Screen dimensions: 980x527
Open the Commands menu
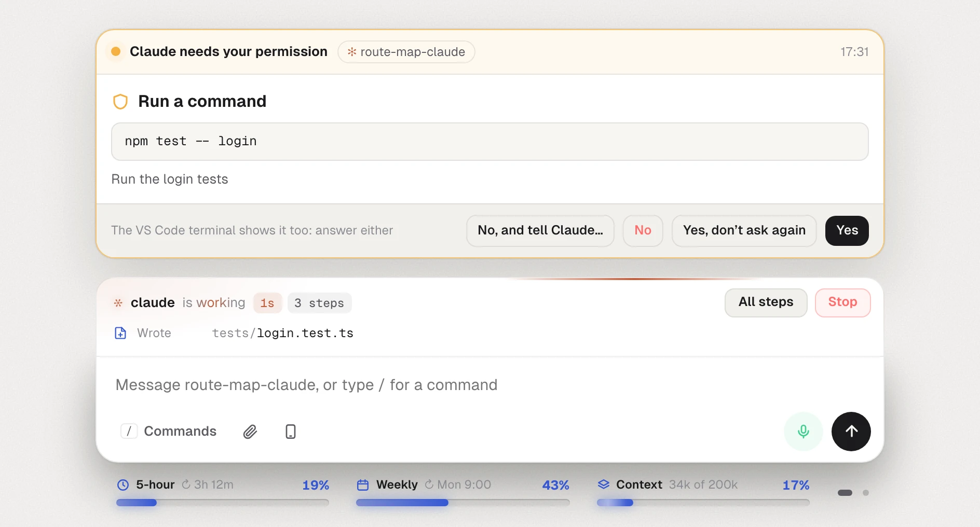[169, 431]
